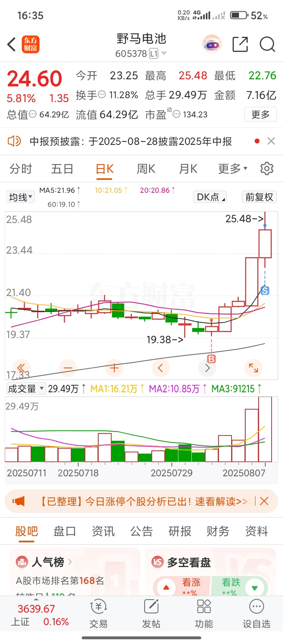Open the AI robot assistant icon
Viewport: 283px width, 644px height.
212,44
